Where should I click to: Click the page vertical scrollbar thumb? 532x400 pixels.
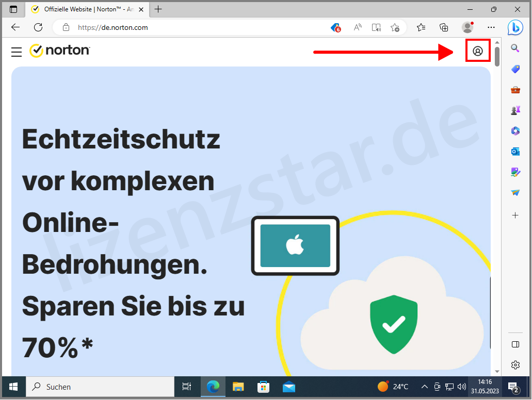tap(497, 57)
